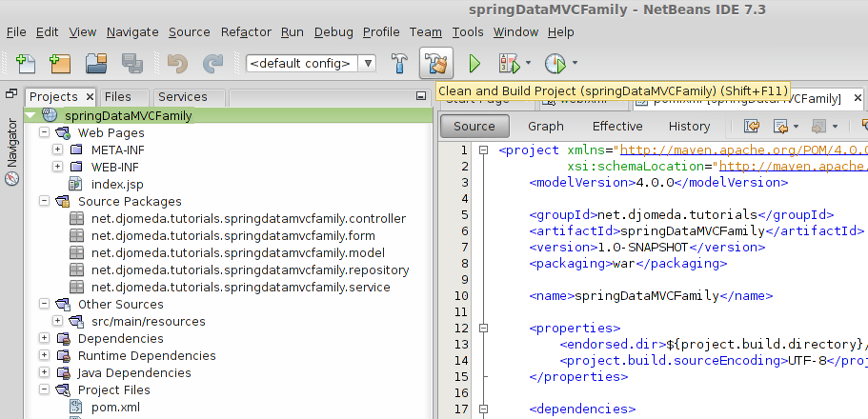Viewport: 868px width, 419px height.
Task: Collapse the Source Packages node
Action: [x=44, y=202]
